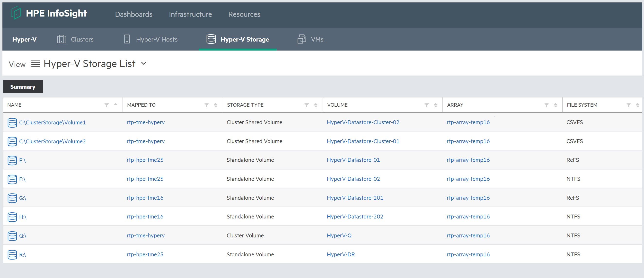Screen dimensions: 644x278
Task: Click the storage icon in the H:\ row
Action: (12, 217)
